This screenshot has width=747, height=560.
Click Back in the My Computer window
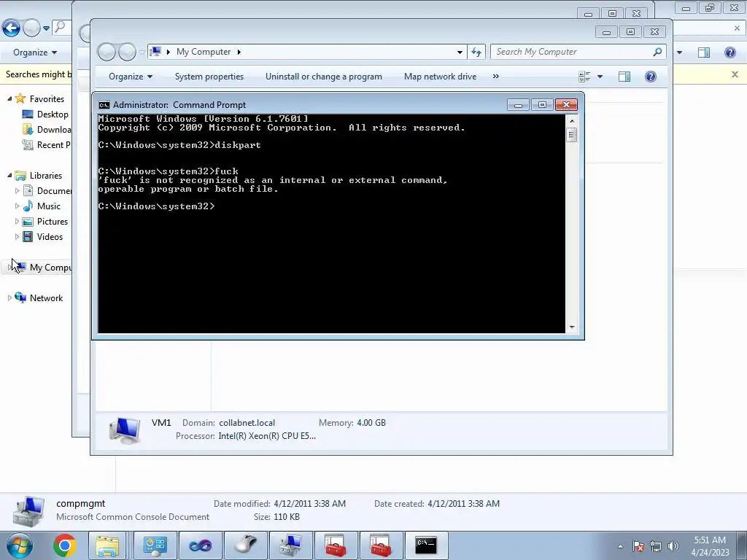[x=107, y=52]
